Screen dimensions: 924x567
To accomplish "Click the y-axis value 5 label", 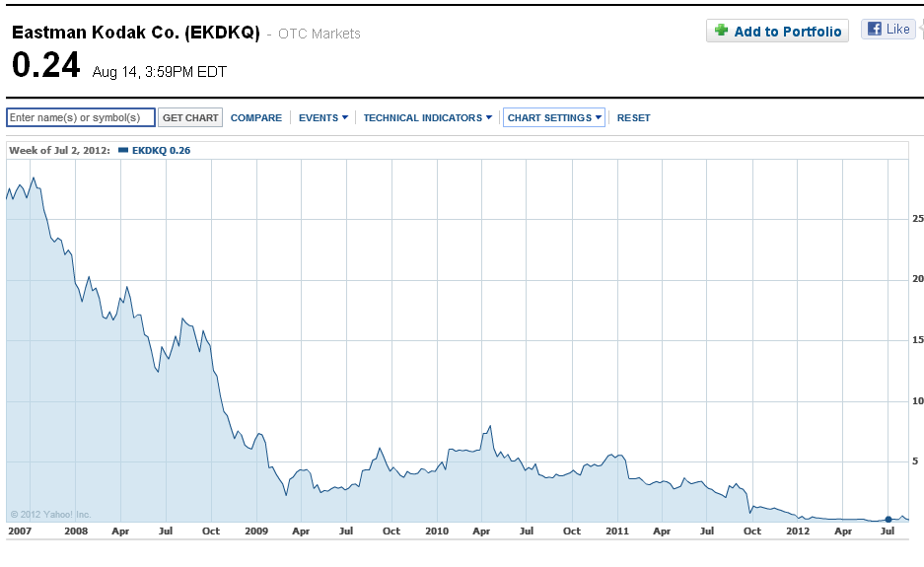I will coord(915,461).
